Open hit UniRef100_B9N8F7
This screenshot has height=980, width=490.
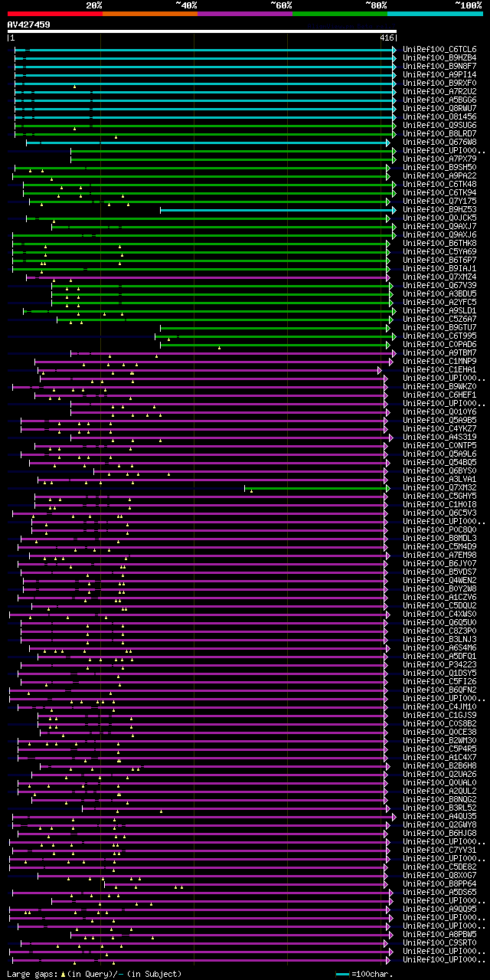[439, 66]
